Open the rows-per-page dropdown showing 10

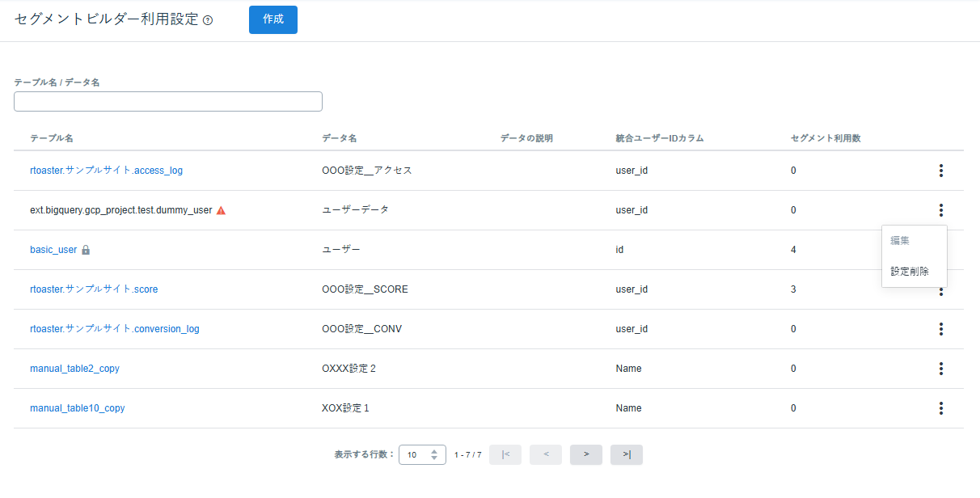point(422,454)
